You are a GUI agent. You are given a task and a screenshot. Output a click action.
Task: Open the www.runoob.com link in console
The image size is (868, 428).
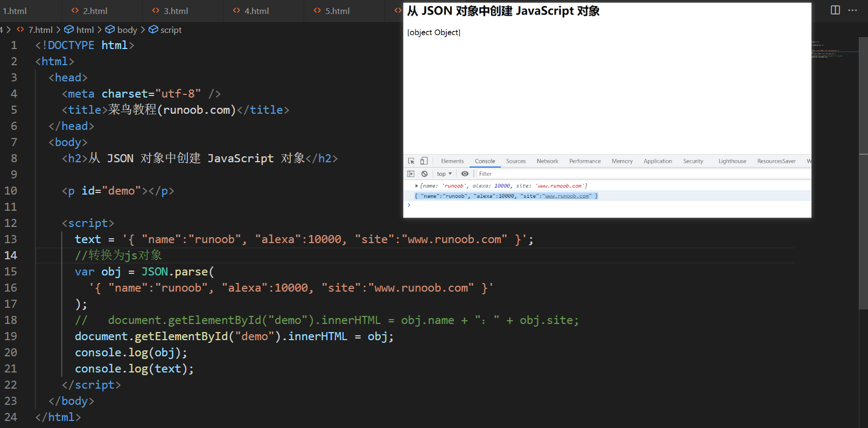[x=567, y=196]
